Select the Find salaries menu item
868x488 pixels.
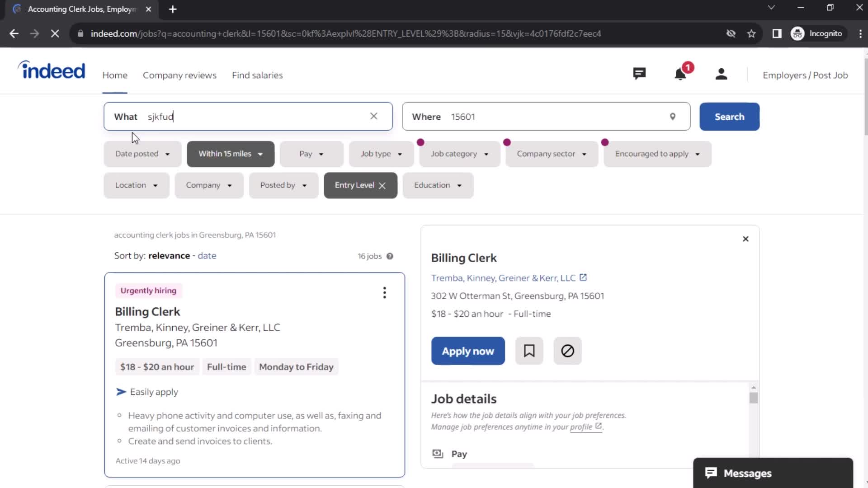tap(258, 75)
